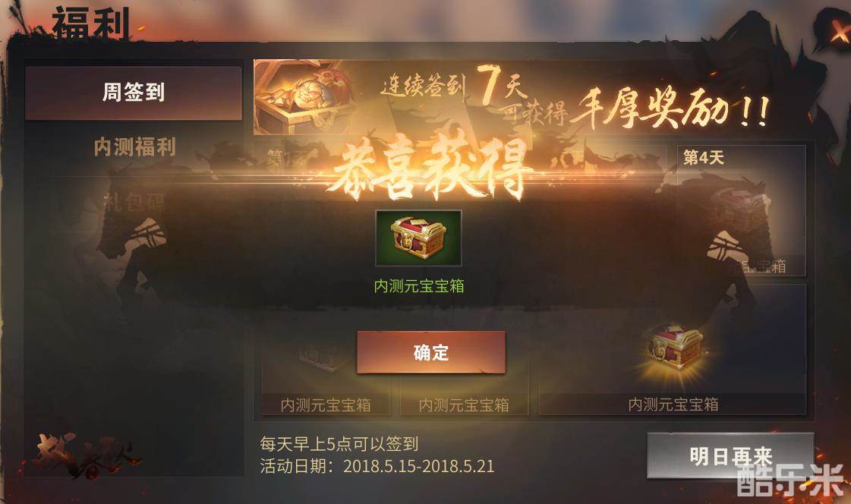Image resolution: width=851 pixels, height=504 pixels.
Task: Click the reward chest icon in the popup
Action: pyautogui.click(x=418, y=238)
